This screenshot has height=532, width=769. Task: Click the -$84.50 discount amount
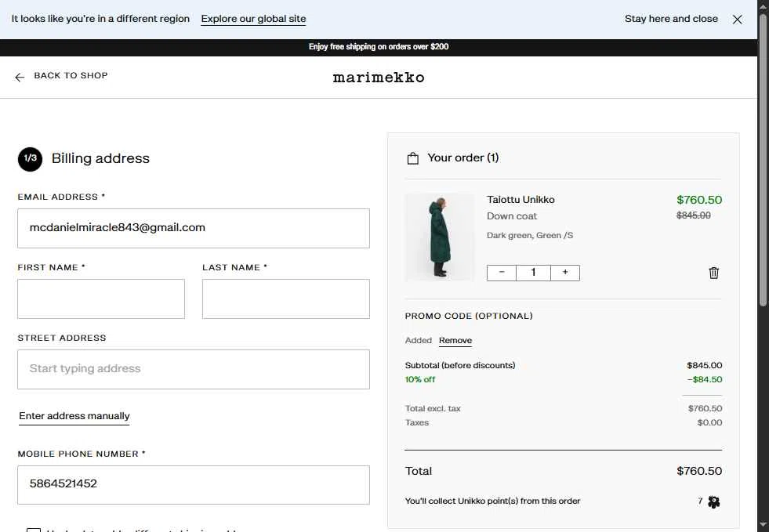704,379
